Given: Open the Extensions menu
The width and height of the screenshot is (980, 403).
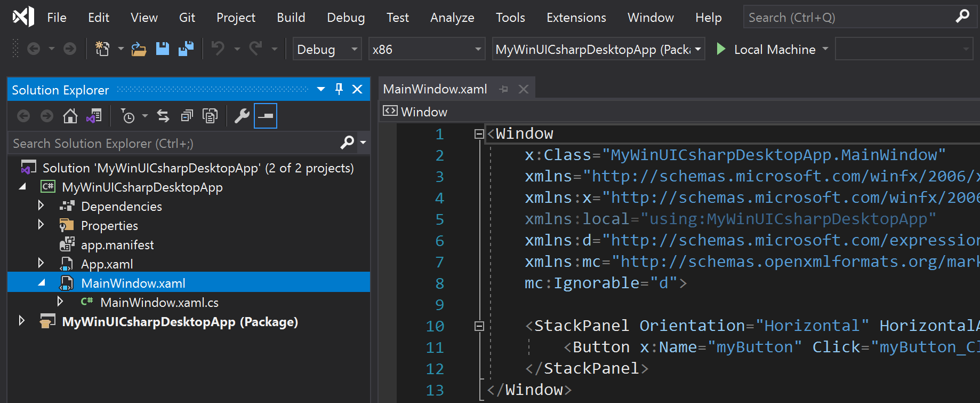Looking at the screenshot, I should (x=576, y=18).
